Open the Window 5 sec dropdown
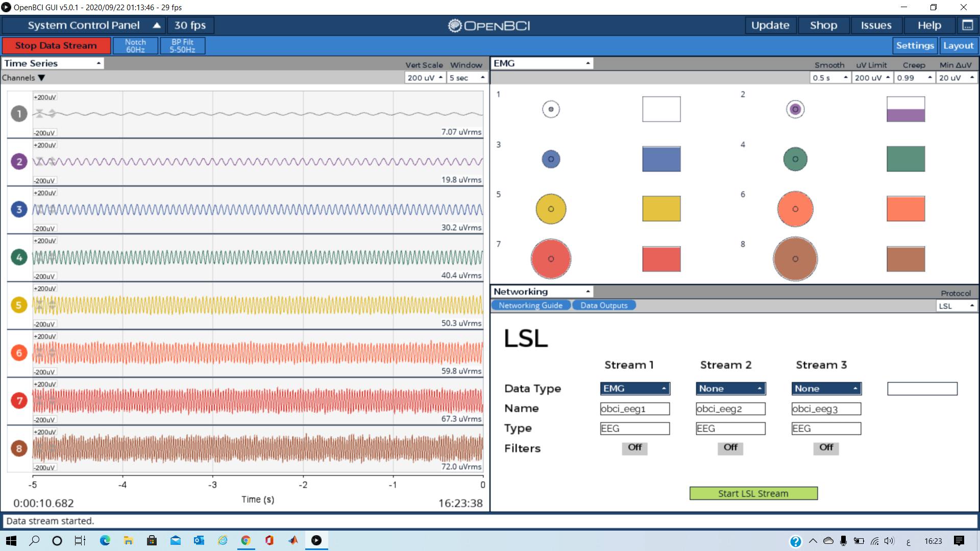This screenshot has width=980, height=551. tap(467, 78)
